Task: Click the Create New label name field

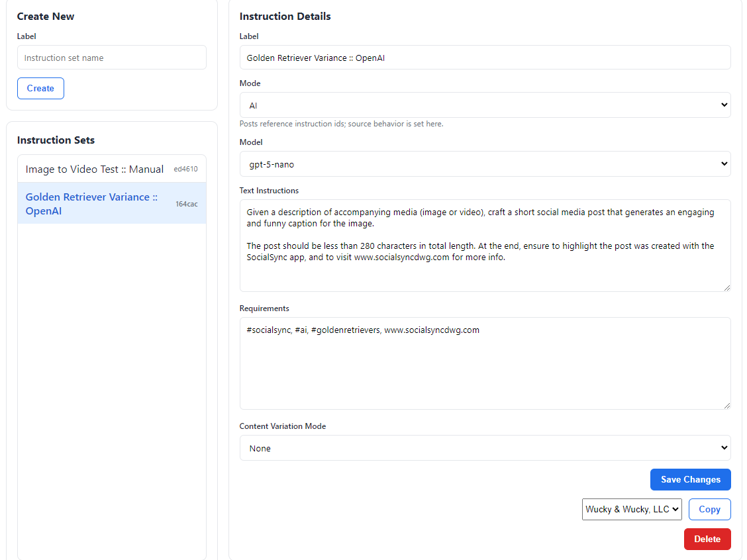Action: (111, 58)
